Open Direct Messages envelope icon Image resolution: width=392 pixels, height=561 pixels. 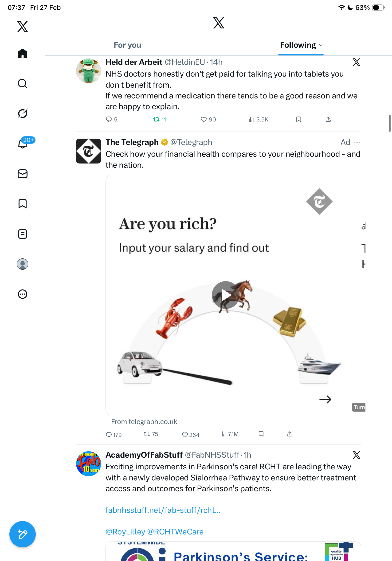click(23, 174)
